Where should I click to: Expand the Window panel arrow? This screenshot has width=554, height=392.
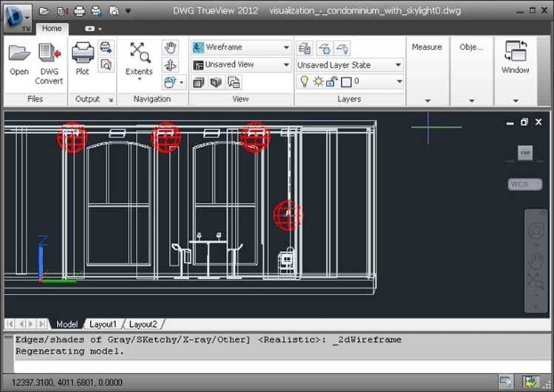click(516, 100)
